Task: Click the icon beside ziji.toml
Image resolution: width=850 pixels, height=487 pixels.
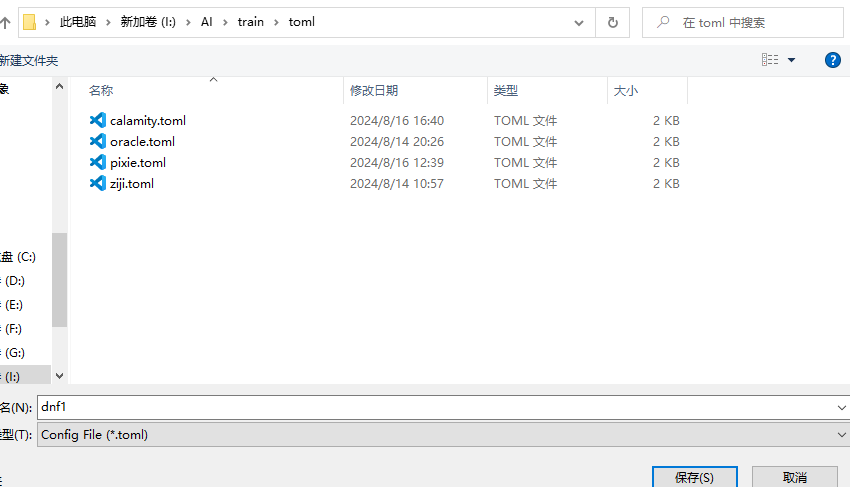Action: (x=97, y=183)
